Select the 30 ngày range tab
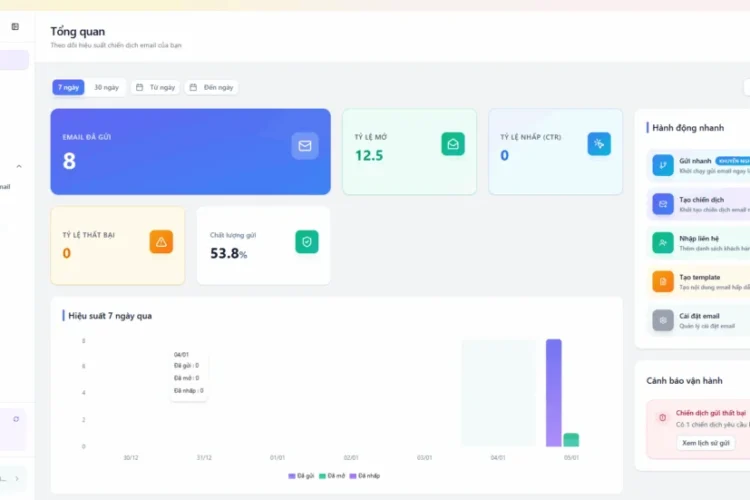Viewport: 750px width, 500px height. (106, 87)
